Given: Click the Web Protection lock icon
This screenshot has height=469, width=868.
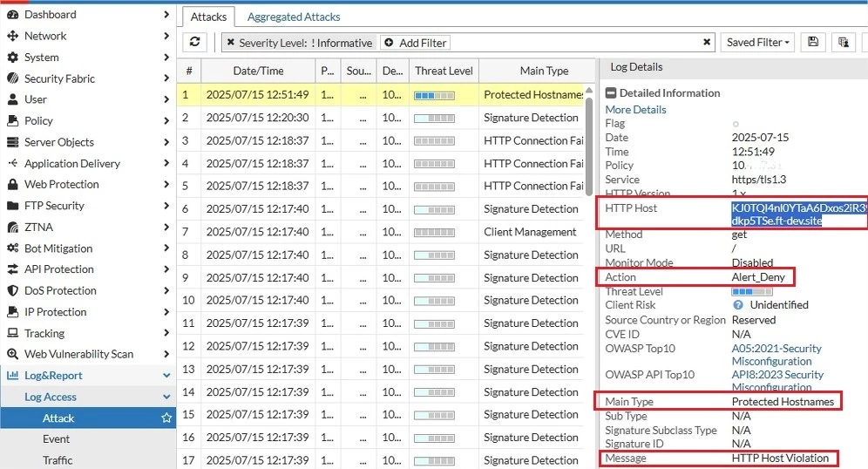Looking at the screenshot, I should (12, 185).
